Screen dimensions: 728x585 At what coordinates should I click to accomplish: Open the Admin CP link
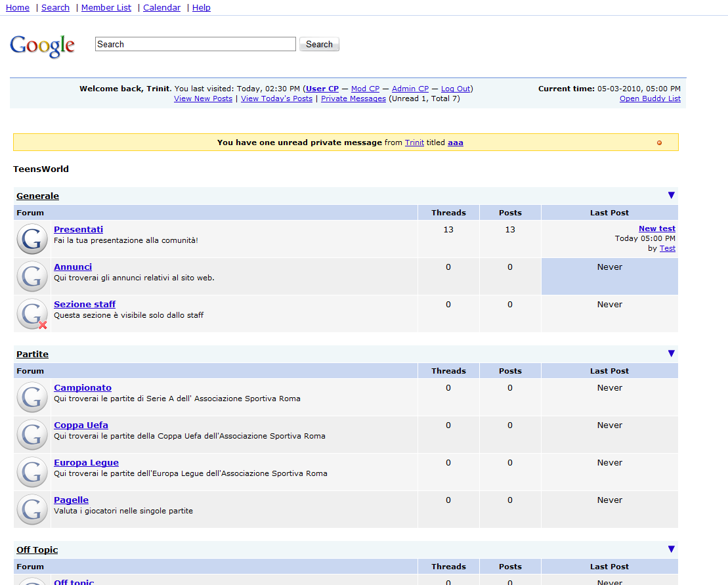click(410, 89)
